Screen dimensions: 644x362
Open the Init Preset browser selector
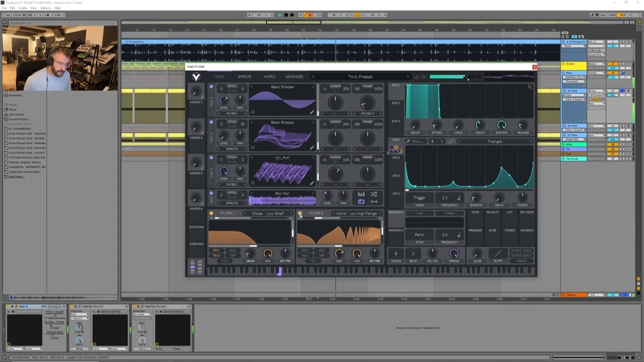tap(360, 77)
